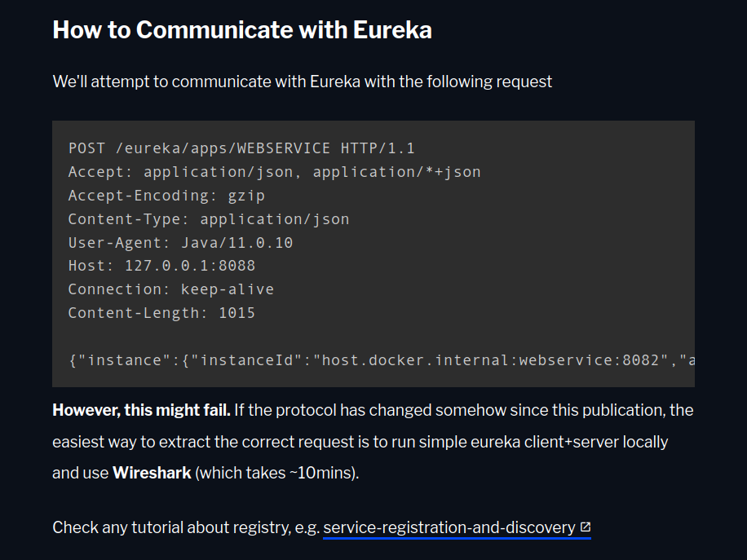This screenshot has height=560, width=747.
Task: Click the POST /eureka/apps/WEBSERVICE line in code
Action: point(241,148)
